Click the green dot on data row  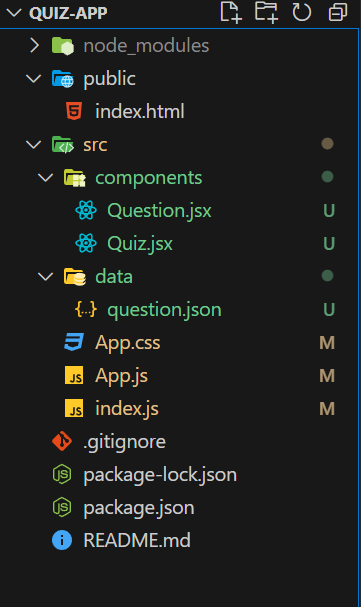tap(327, 276)
